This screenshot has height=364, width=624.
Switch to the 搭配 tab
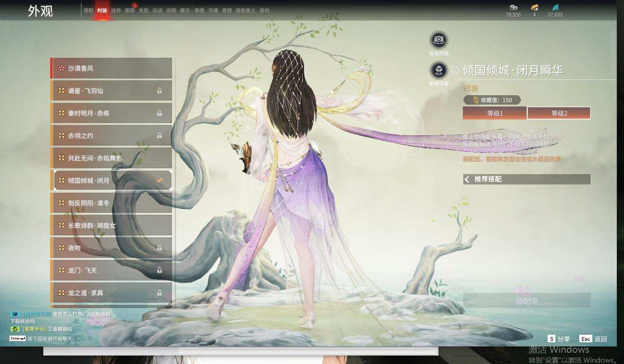88,10
